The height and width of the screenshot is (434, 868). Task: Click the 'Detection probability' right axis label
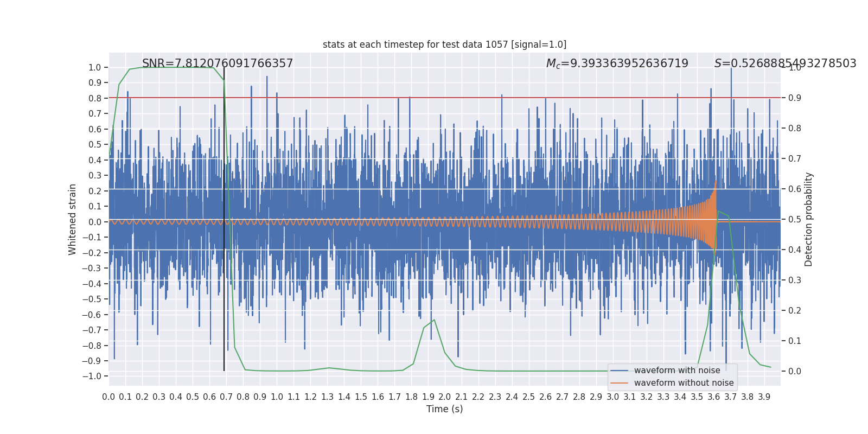808,219
